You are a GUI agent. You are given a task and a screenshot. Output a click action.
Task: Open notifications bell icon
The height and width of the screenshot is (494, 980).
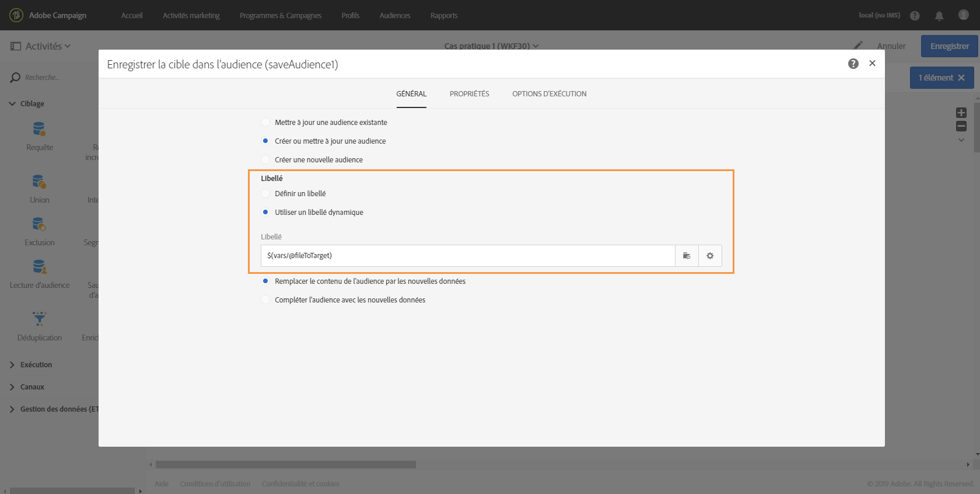939,16
